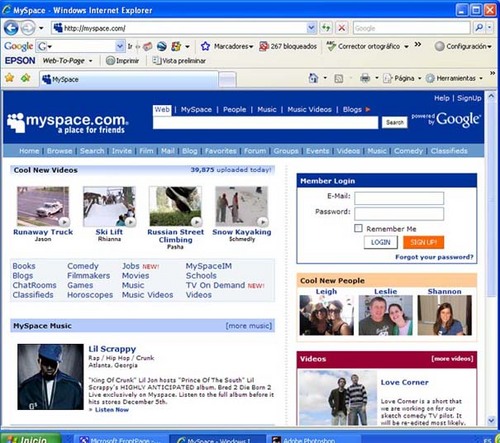Expand the address bar URL dropdown
The width and height of the screenshot is (500, 443).
(x=311, y=28)
